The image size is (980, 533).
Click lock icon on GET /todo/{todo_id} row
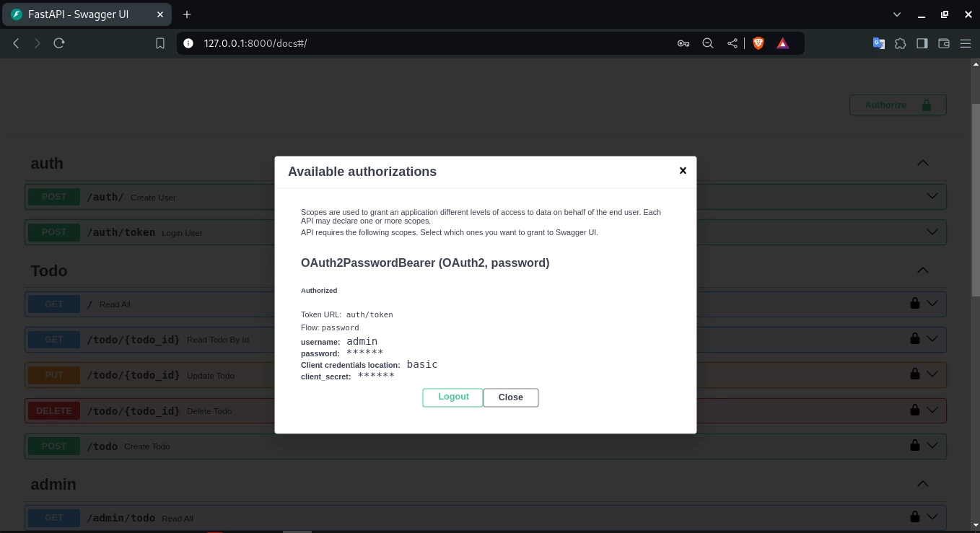pos(914,338)
